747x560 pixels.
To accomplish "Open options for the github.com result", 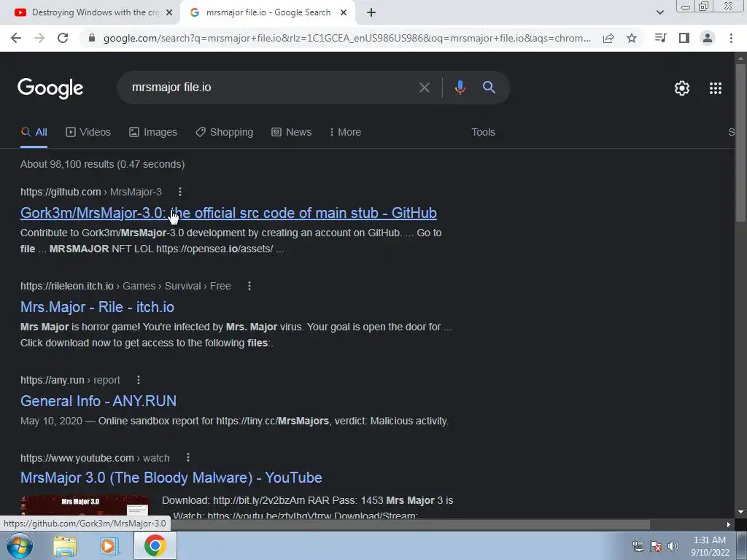I will [179, 192].
